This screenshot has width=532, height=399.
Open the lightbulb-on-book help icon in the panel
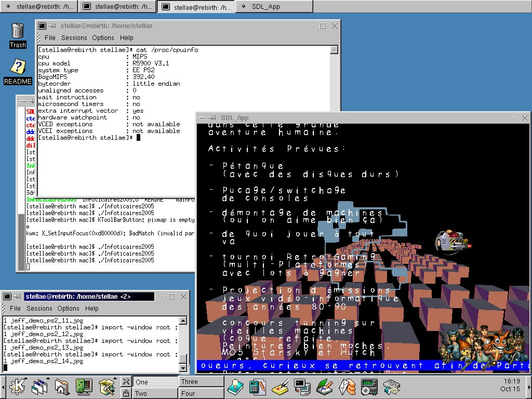coord(235,387)
